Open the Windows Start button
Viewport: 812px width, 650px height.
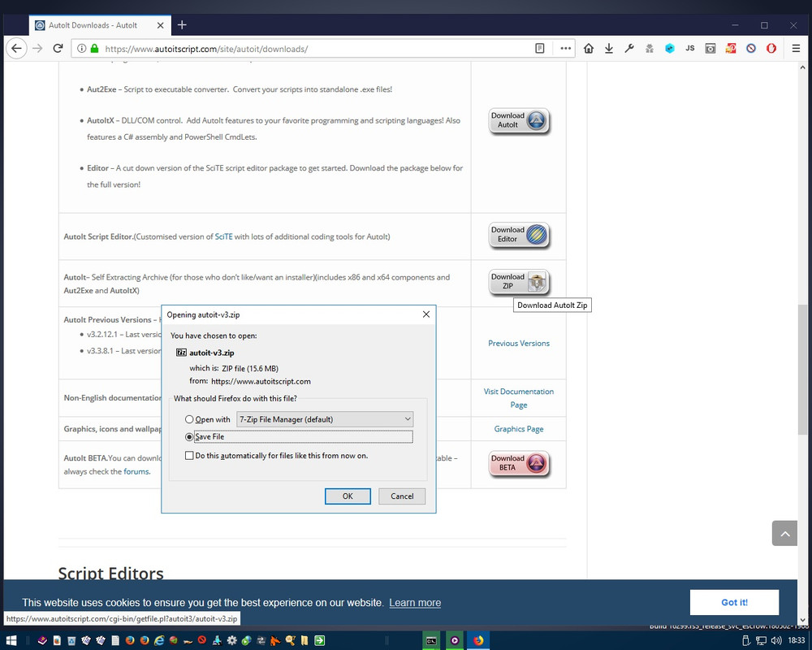tap(11, 641)
